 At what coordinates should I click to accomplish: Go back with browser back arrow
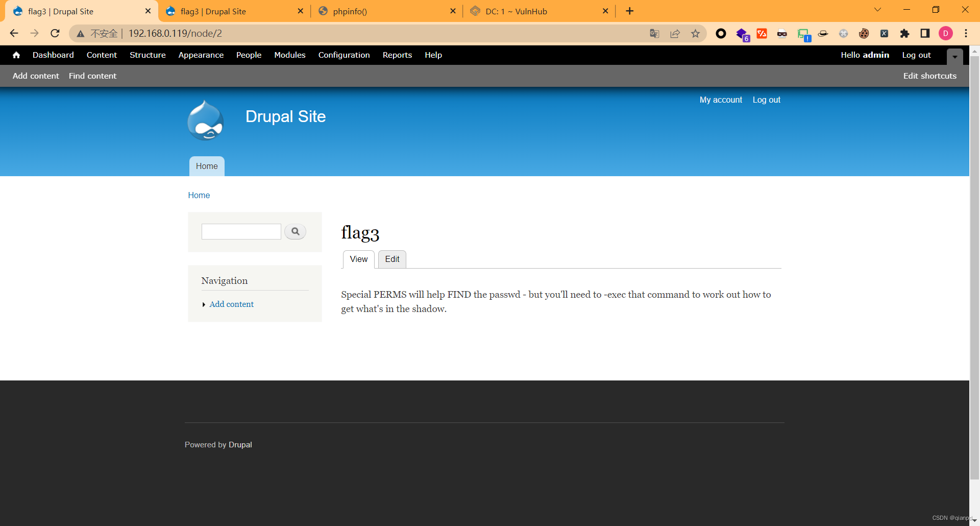coord(14,33)
